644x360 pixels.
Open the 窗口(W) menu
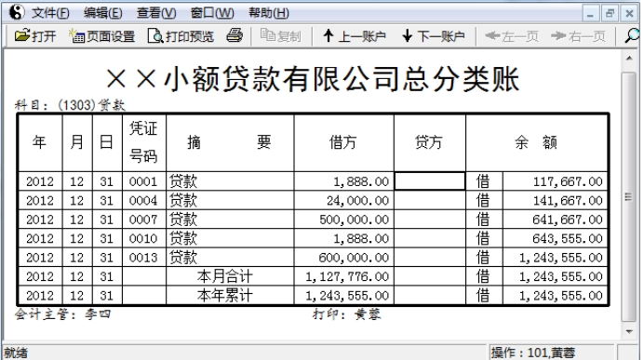(x=212, y=13)
